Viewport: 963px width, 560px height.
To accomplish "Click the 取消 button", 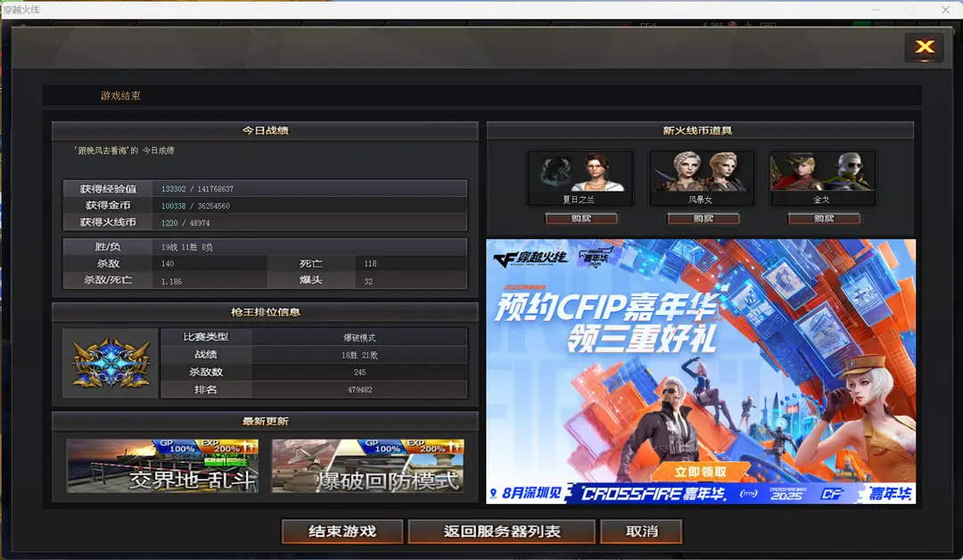I will pyautogui.click(x=641, y=531).
